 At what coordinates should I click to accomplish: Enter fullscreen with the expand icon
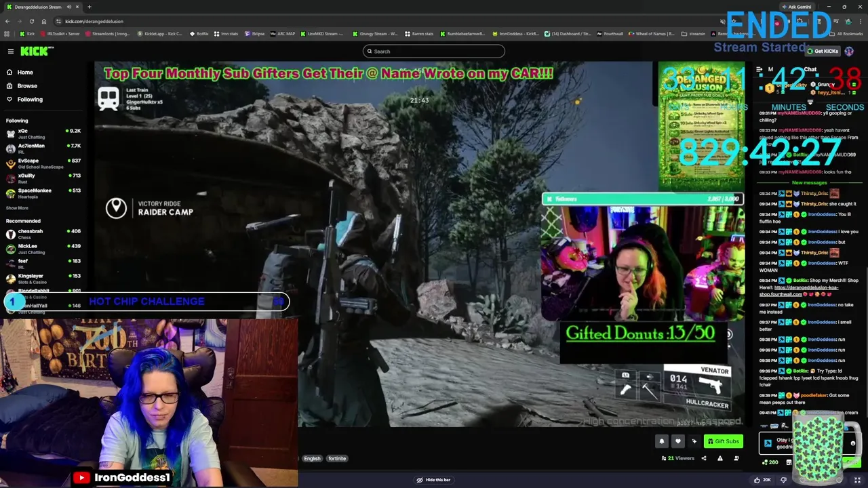click(x=857, y=480)
